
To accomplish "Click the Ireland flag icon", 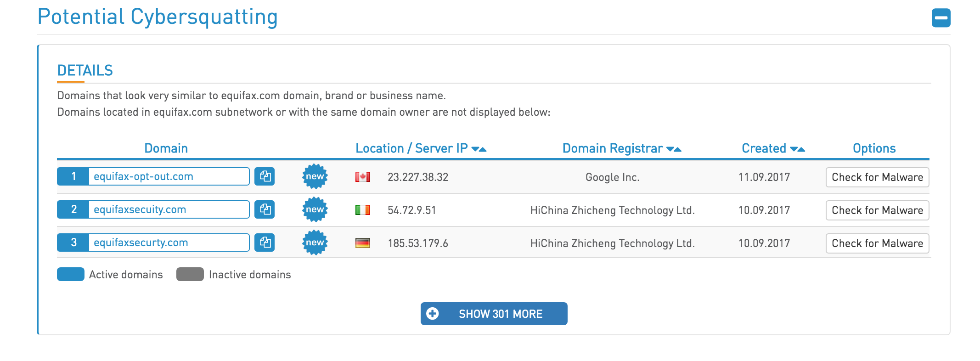I will click(x=363, y=210).
